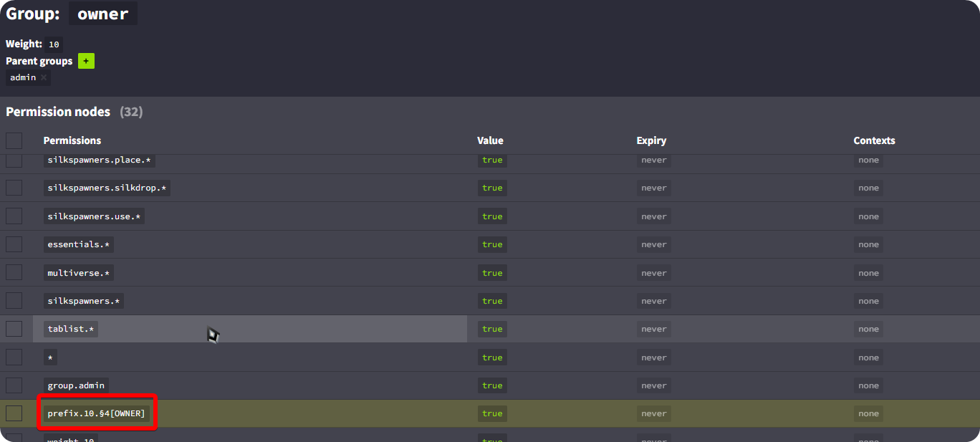Sort by the Permissions column header
The image size is (980, 442).
coord(72,140)
